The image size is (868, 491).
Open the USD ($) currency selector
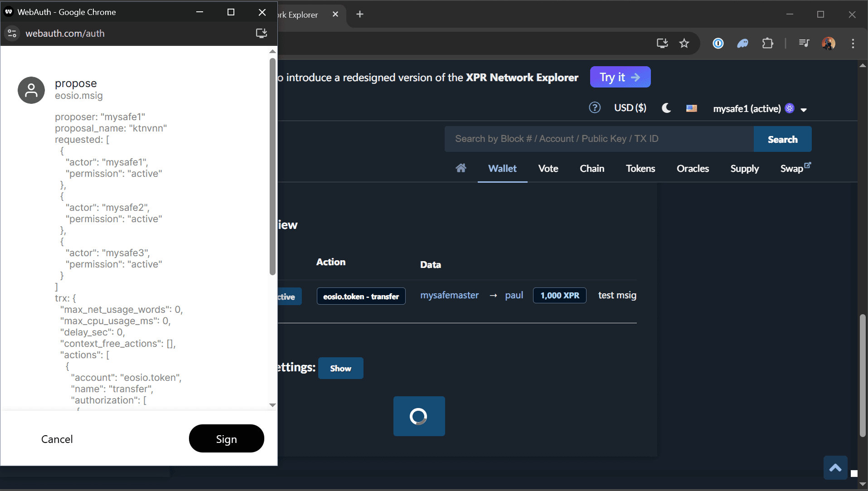pos(630,108)
